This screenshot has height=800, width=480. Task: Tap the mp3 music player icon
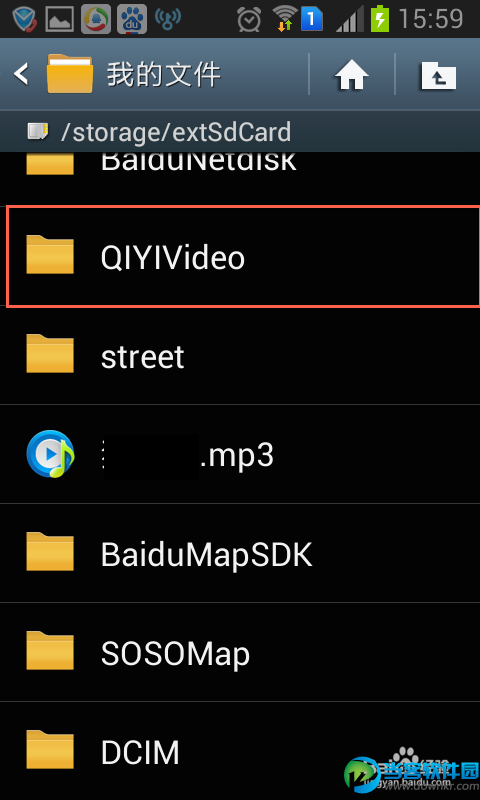pyautogui.click(x=50, y=454)
